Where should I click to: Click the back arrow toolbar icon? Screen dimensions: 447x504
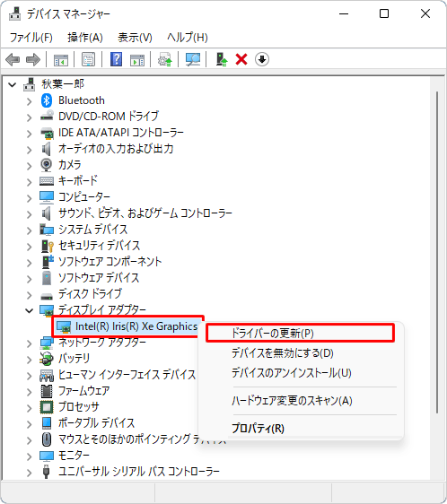[x=13, y=59]
